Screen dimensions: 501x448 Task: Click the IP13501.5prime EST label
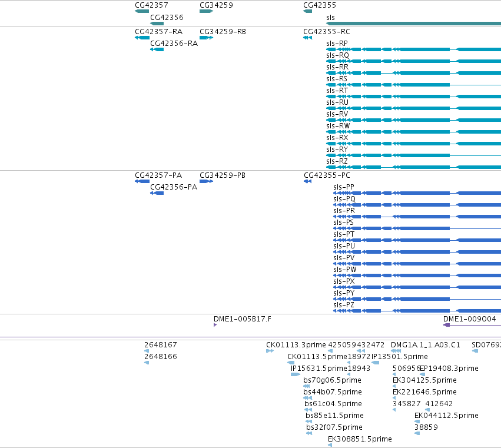pos(399,357)
